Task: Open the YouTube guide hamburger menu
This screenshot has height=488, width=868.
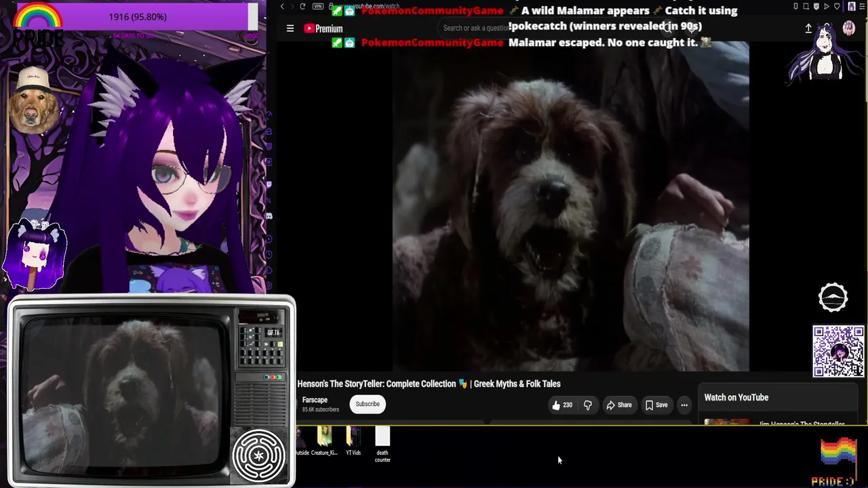Action: tap(290, 28)
